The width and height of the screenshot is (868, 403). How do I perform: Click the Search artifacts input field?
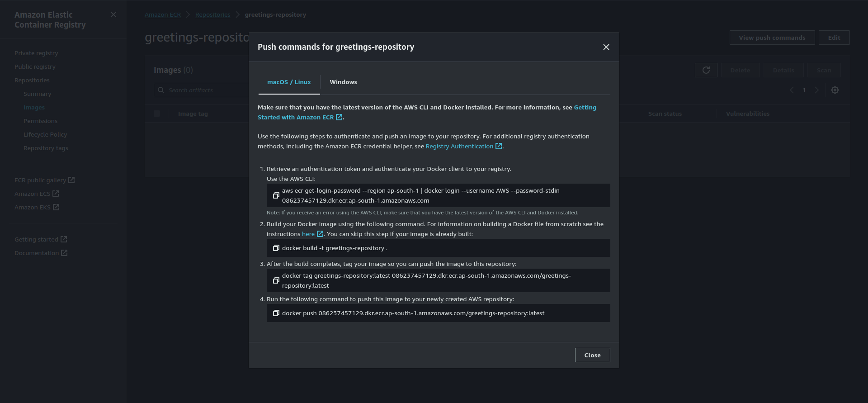point(203,90)
